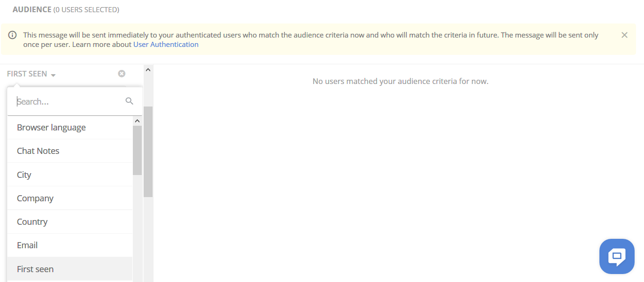Image resolution: width=644 pixels, height=282 pixels.
Task: Pick City from the attribute list
Action: tap(24, 175)
